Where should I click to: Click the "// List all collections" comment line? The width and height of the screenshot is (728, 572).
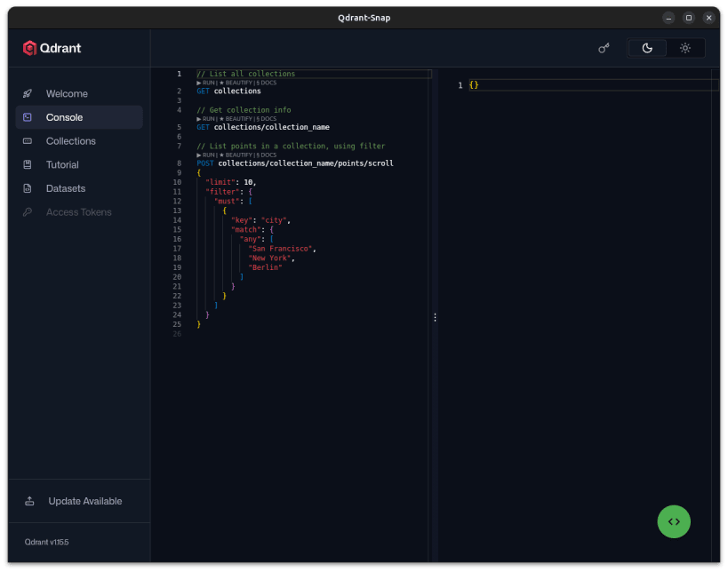(x=246, y=74)
